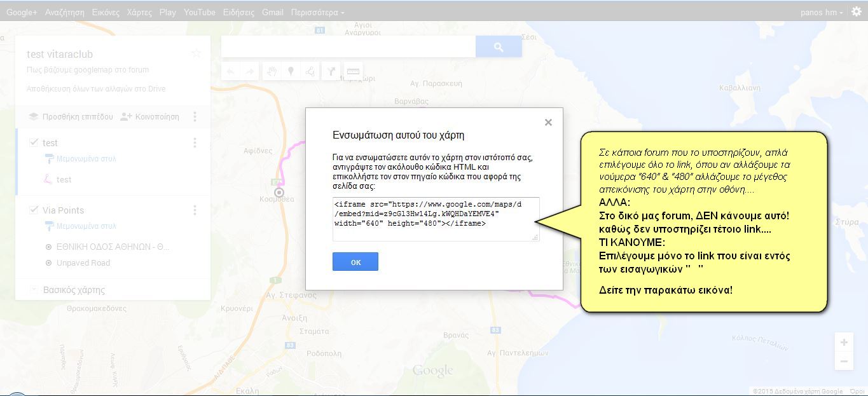Redo the last map edit
Viewport: 868px width, 396px height.
coord(250,71)
